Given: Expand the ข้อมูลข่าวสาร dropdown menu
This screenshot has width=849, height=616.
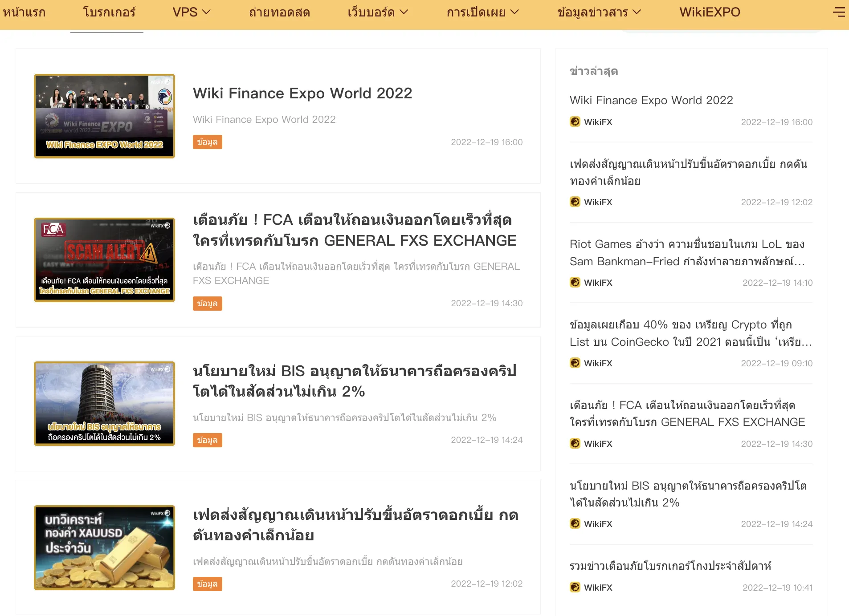Looking at the screenshot, I should [599, 12].
